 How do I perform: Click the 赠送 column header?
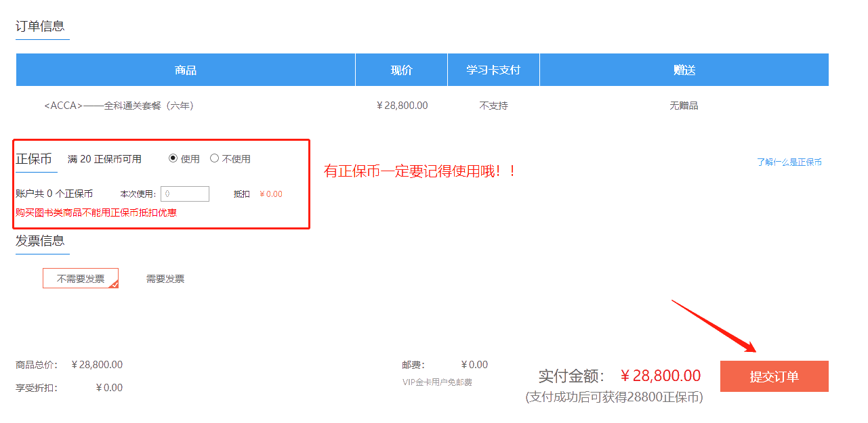pyautogui.click(x=683, y=70)
